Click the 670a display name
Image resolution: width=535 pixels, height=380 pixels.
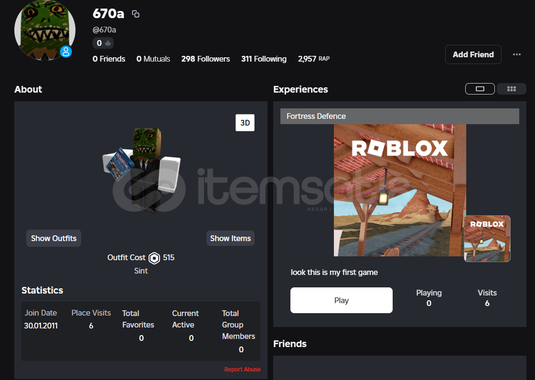(x=109, y=14)
